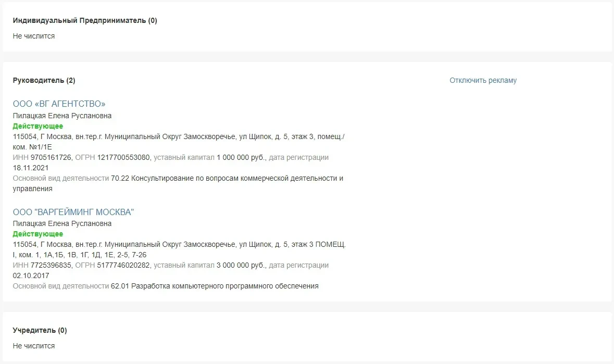Click the Индивидуальный Предприниматель (0) heading

[85, 21]
